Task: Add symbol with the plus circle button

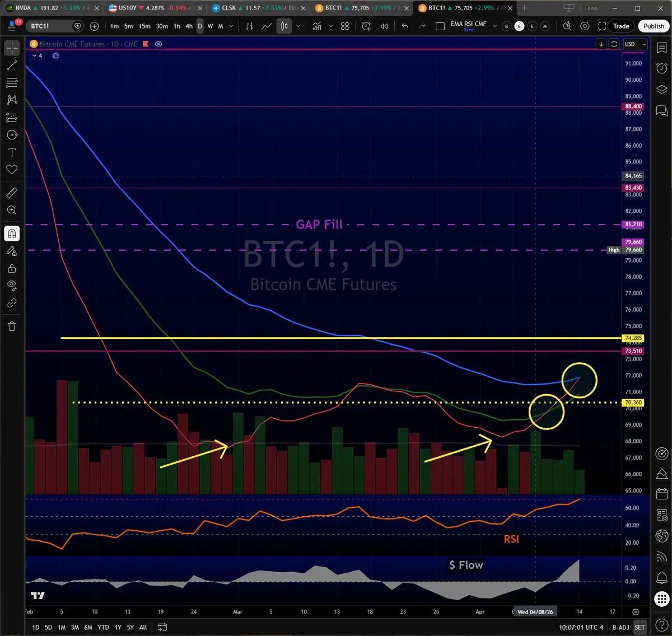Action: click(x=94, y=26)
